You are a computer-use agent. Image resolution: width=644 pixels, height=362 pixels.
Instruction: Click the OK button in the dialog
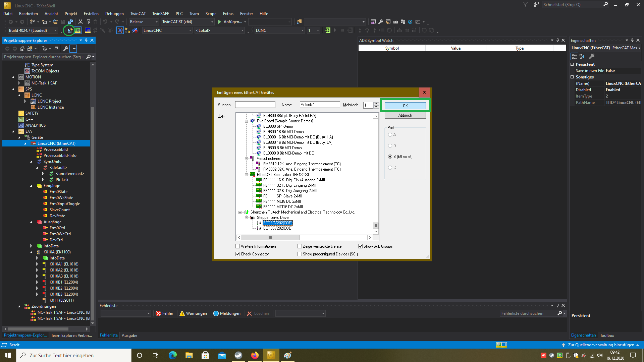click(x=405, y=106)
